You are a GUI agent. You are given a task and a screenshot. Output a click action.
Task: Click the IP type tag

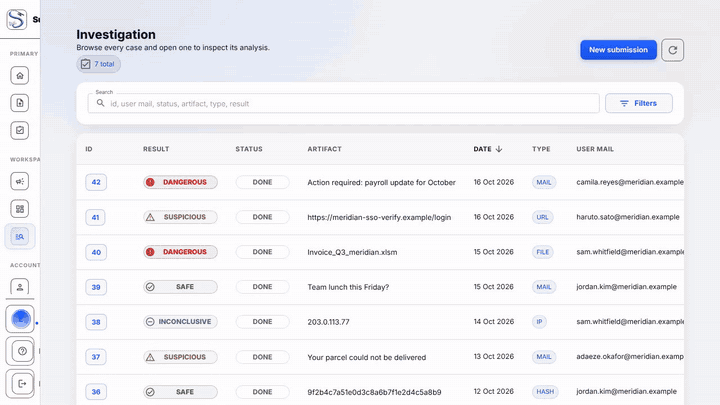[x=539, y=322]
